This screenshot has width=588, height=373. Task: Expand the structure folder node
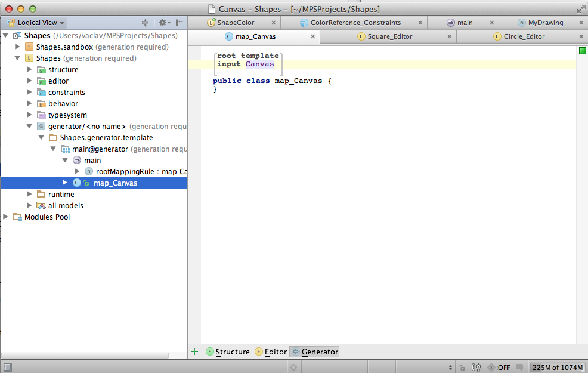[x=30, y=70]
